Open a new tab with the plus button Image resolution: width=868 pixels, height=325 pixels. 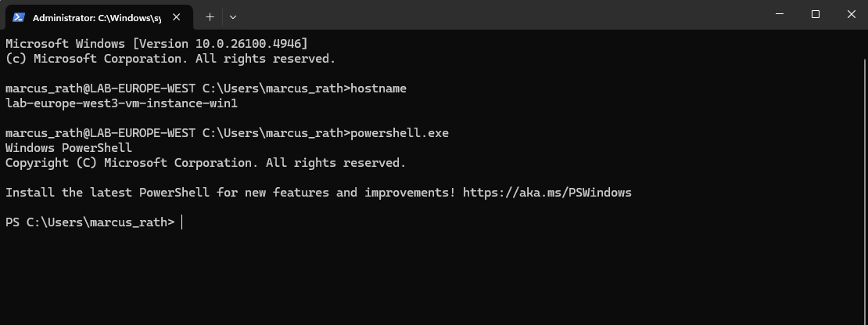click(210, 17)
